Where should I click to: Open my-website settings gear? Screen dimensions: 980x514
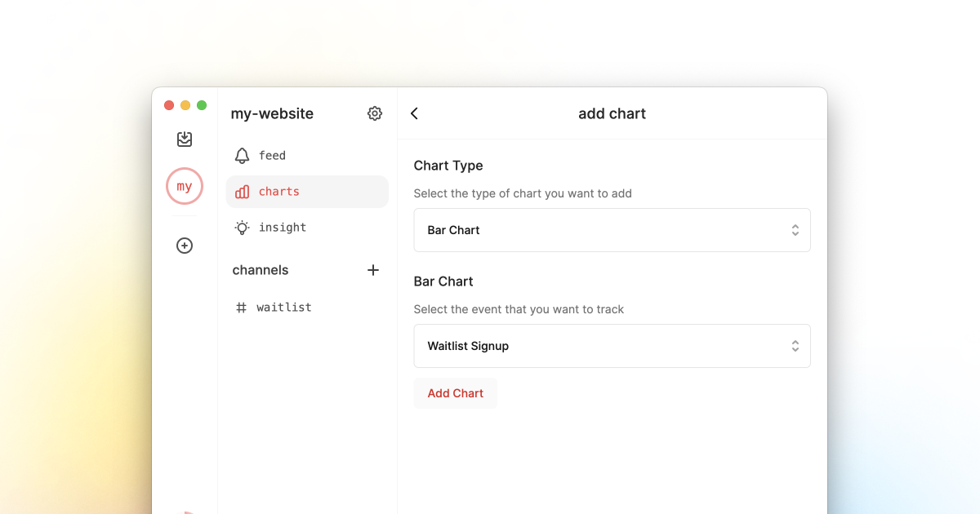375,113
